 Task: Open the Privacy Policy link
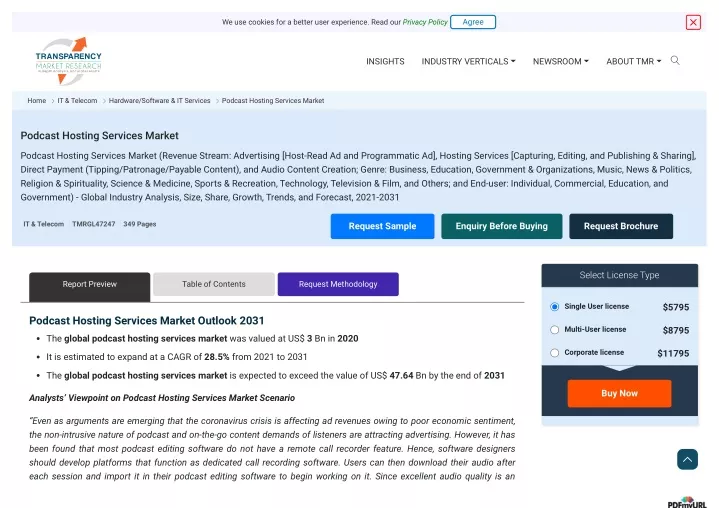pos(425,22)
